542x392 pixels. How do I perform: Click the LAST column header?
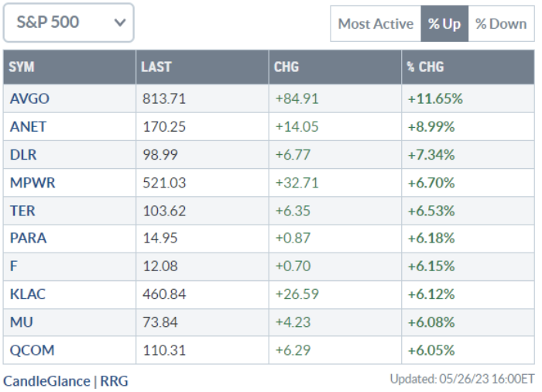click(x=156, y=67)
